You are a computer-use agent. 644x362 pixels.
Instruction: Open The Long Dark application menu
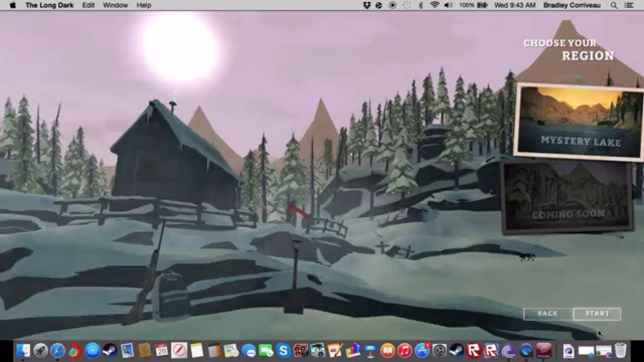(x=49, y=5)
